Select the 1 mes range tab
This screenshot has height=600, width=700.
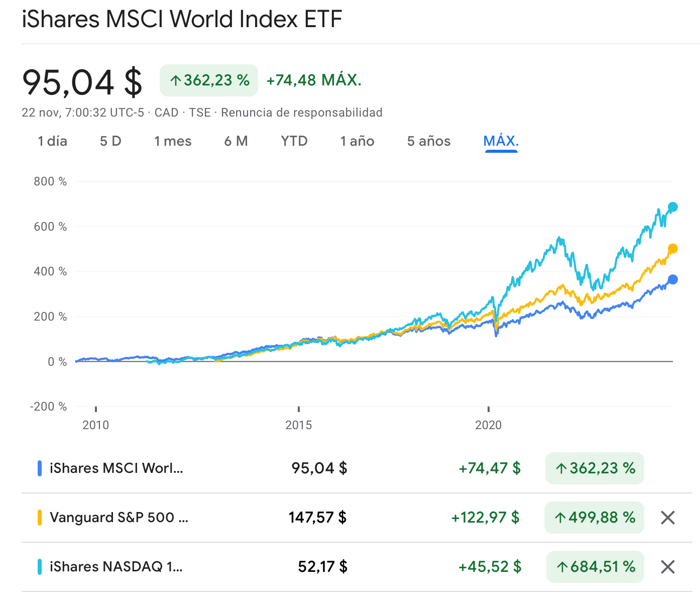[x=173, y=141]
